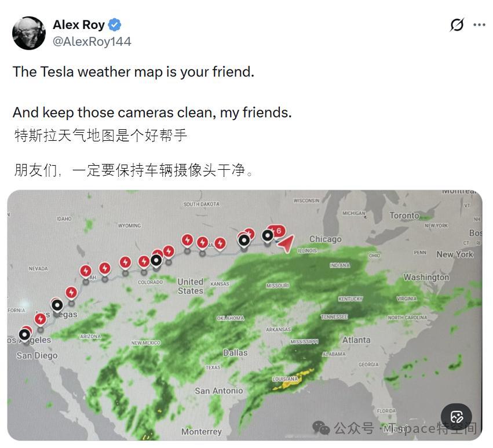Viewport: 493px width, 448px height.
Task: Open the three-dot more options menu
Action: pyautogui.click(x=479, y=25)
